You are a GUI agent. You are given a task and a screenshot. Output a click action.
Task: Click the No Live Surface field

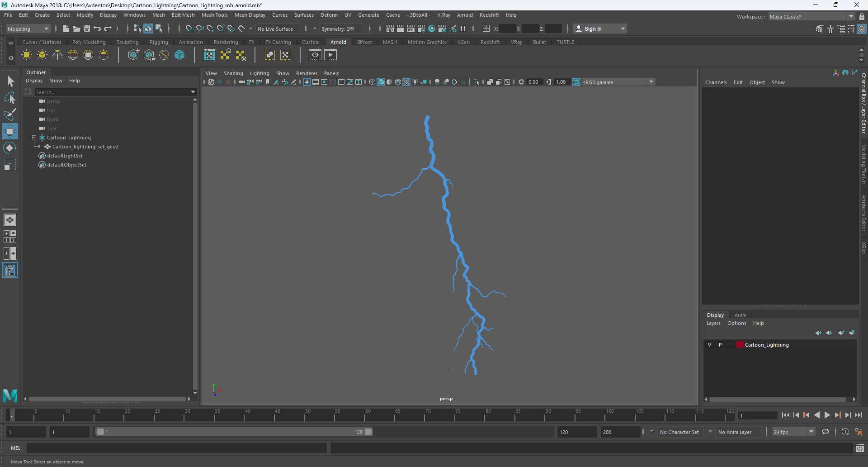point(277,29)
